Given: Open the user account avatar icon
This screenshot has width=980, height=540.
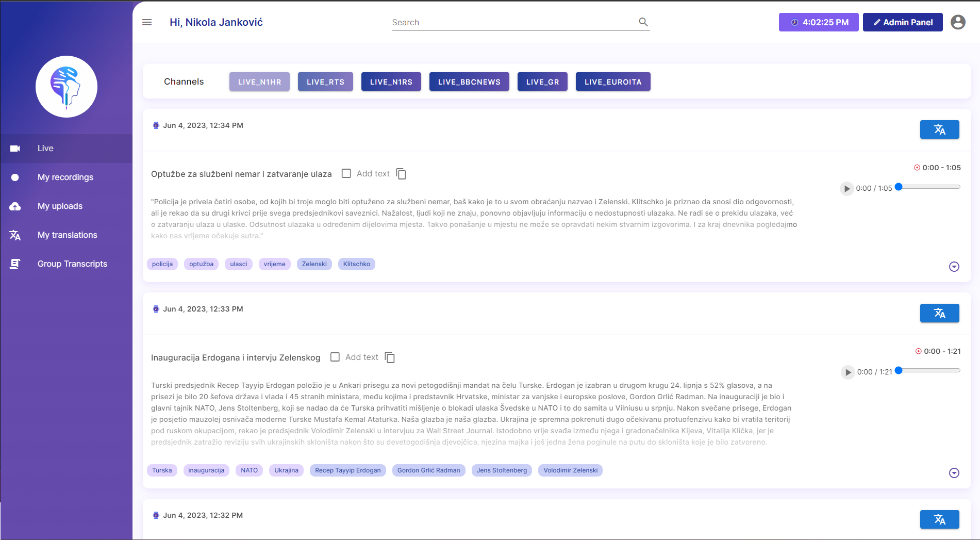Looking at the screenshot, I should click(x=958, y=22).
